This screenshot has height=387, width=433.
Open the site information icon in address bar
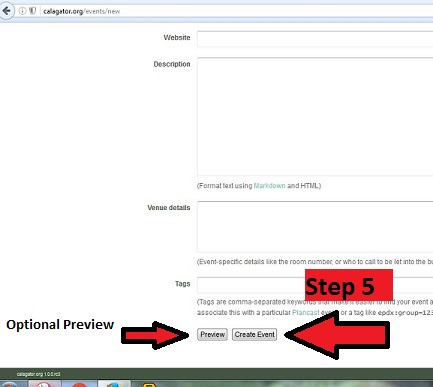(x=22, y=11)
